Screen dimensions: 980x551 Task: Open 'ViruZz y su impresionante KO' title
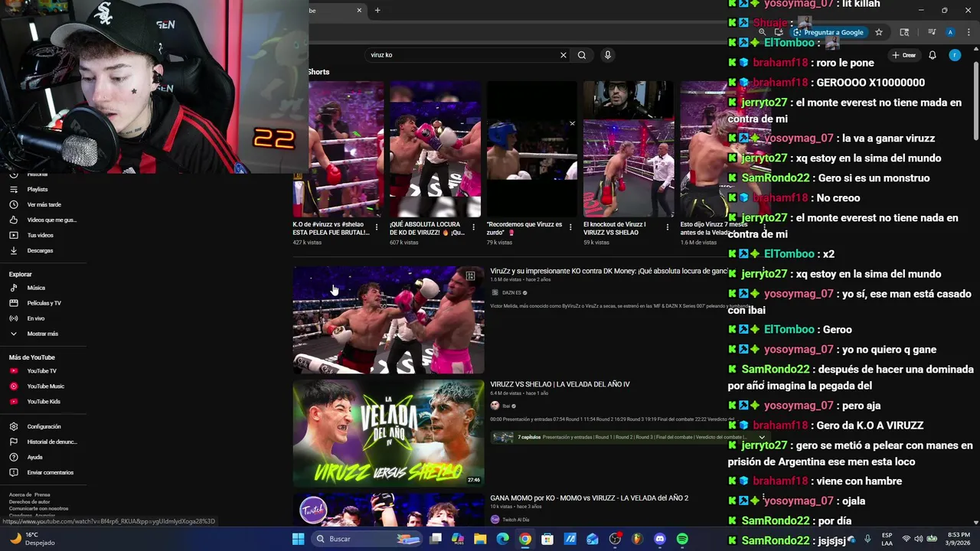609,271
